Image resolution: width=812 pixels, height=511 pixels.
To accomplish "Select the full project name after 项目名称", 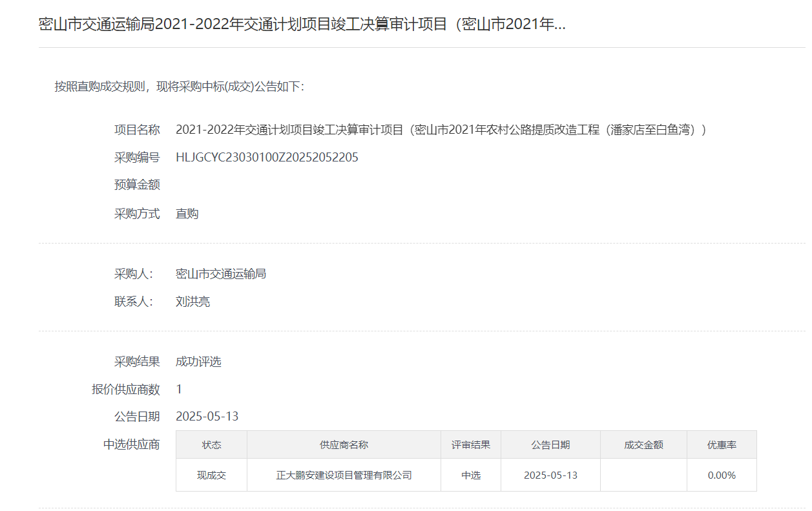I will pos(441,130).
